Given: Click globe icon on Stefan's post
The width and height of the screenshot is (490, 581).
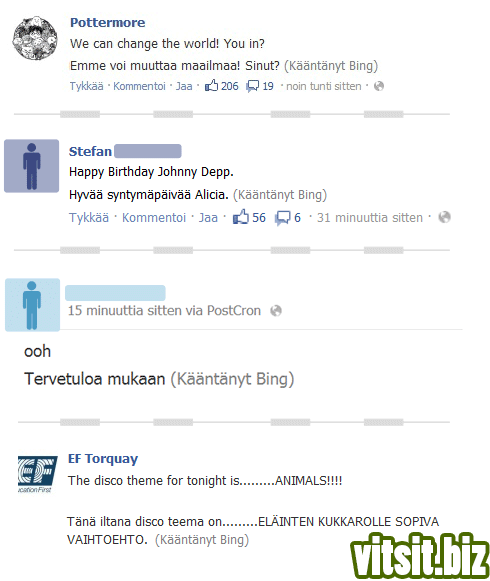Looking at the screenshot, I should [444, 217].
